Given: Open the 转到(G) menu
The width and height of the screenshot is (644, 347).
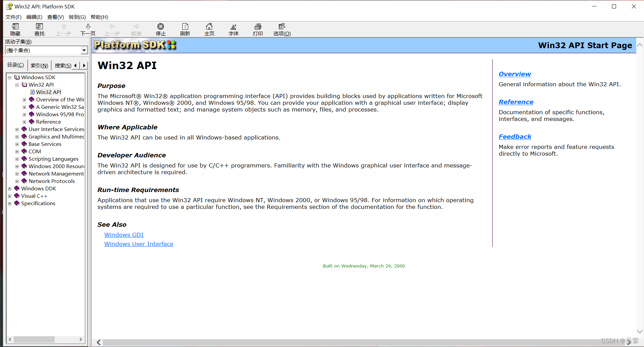Looking at the screenshot, I should point(77,17).
